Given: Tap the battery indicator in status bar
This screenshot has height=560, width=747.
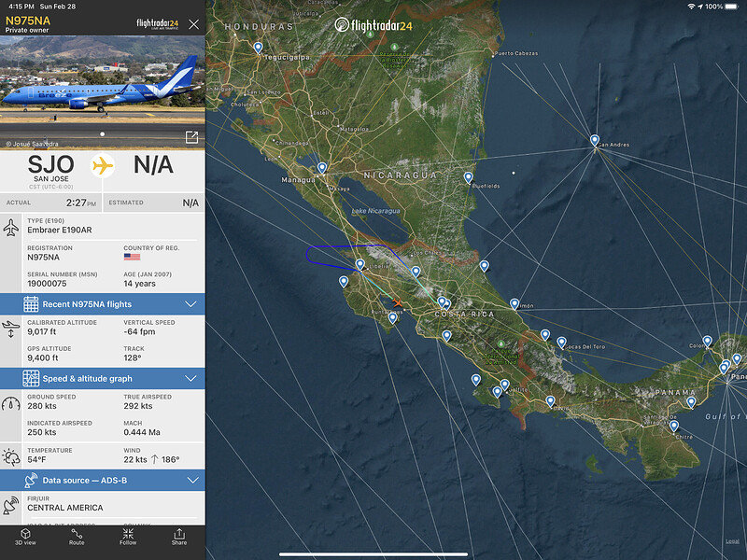Looking at the screenshot, I should [731, 7].
